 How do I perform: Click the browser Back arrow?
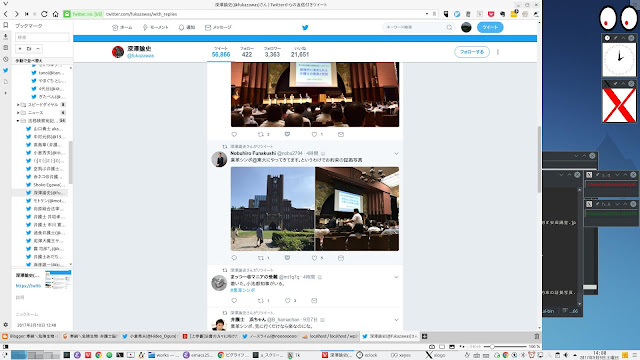click(x=6, y=14)
